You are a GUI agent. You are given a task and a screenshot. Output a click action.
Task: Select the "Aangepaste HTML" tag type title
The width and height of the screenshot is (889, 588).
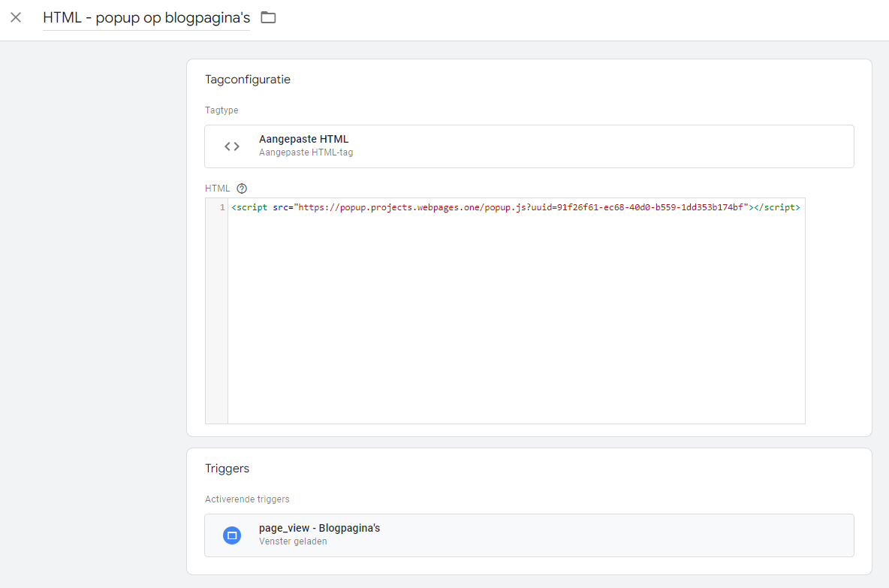[x=303, y=139]
